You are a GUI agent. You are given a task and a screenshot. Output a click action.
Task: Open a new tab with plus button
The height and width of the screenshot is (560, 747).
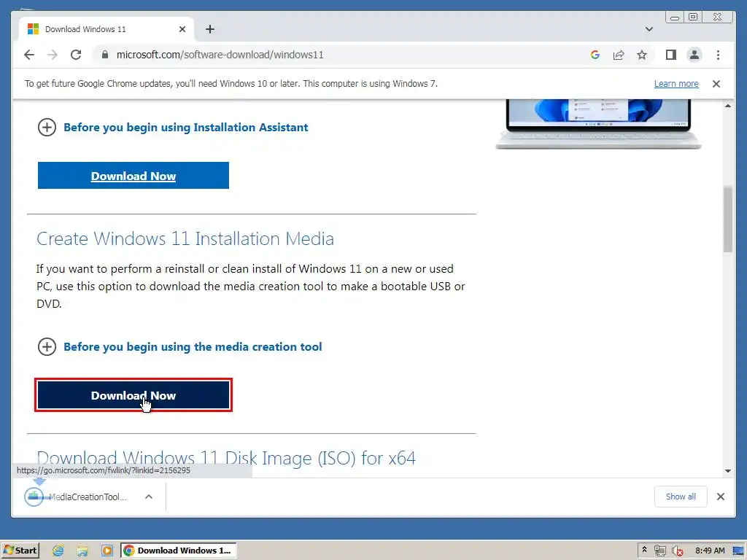(209, 29)
